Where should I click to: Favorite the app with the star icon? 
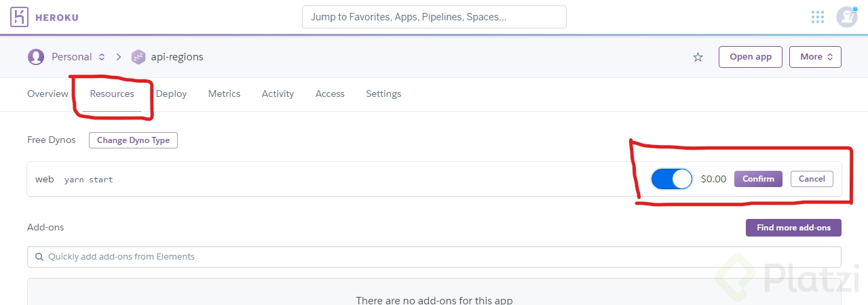698,57
